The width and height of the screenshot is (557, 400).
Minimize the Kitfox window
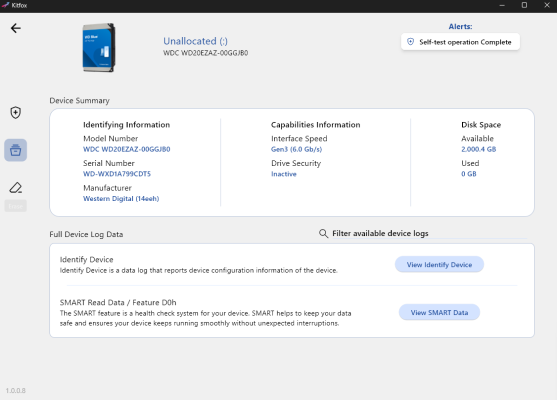point(502,5)
